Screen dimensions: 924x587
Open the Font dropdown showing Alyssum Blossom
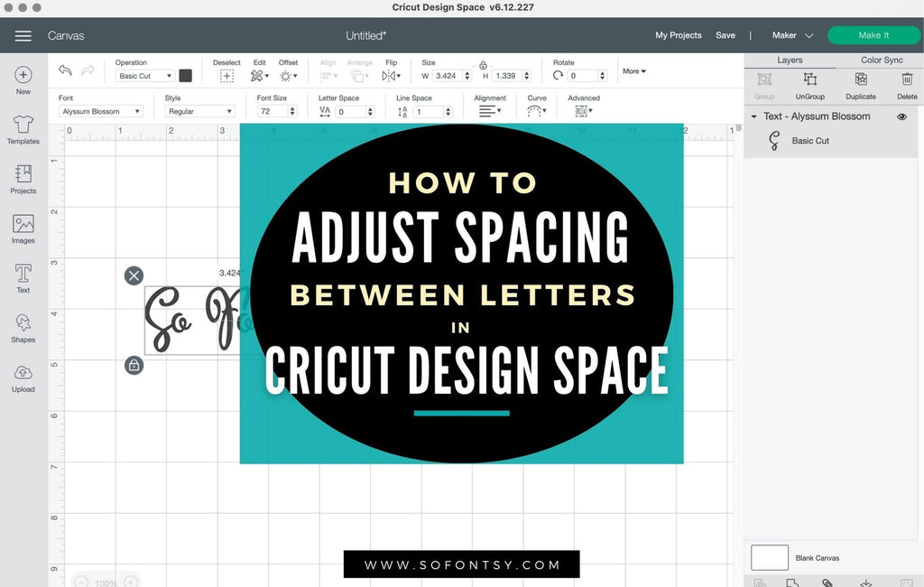[x=101, y=112]
